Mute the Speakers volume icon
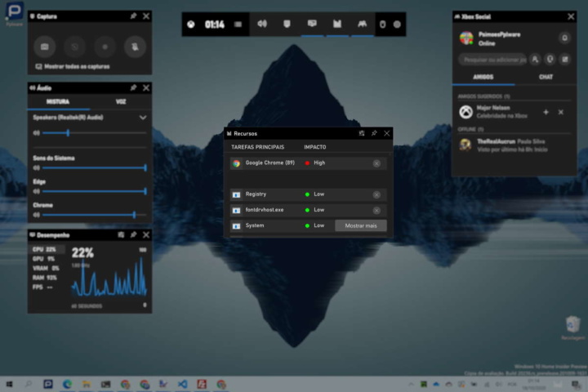 coord(36,132)
